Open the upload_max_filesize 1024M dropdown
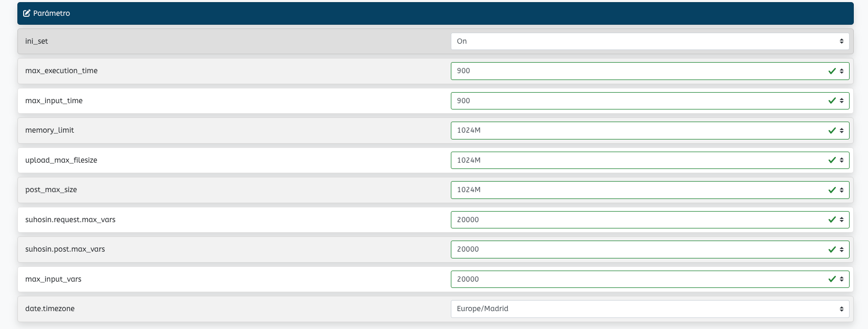Screen dimensions: 868x329 pyautogui.click(x=650, y=160)
